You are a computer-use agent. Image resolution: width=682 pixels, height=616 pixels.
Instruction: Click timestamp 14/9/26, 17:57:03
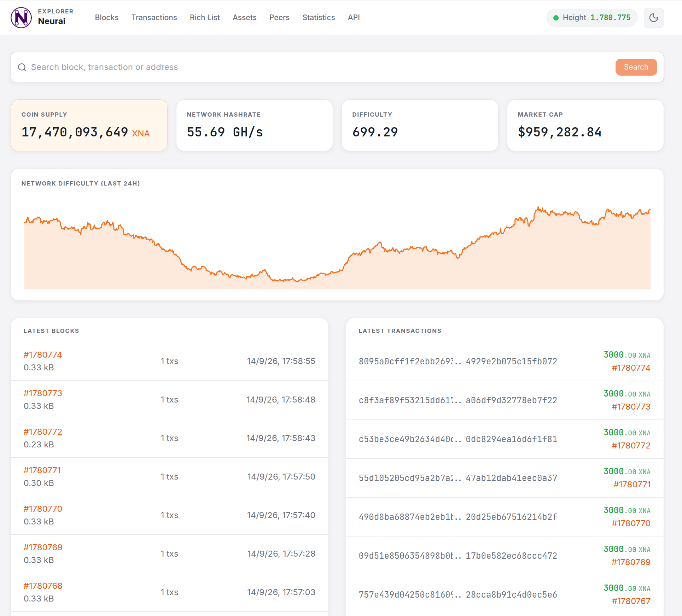click(x=281, y=592)
